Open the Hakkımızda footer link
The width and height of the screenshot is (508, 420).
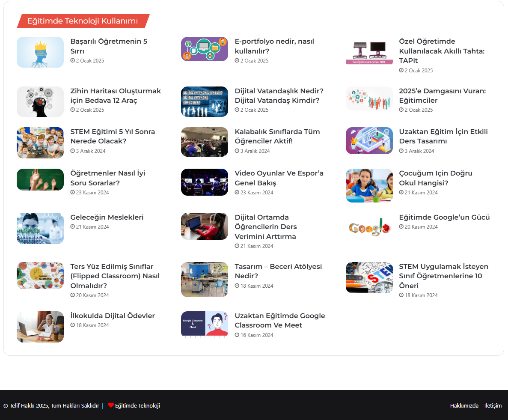click(x=464, y=406)
